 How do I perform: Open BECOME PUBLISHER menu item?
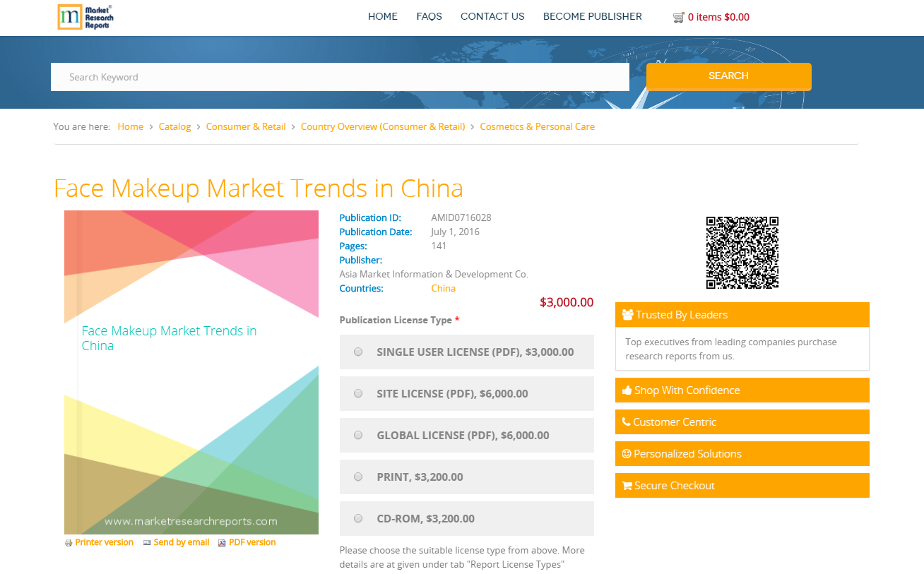click(x=593, y=16)
